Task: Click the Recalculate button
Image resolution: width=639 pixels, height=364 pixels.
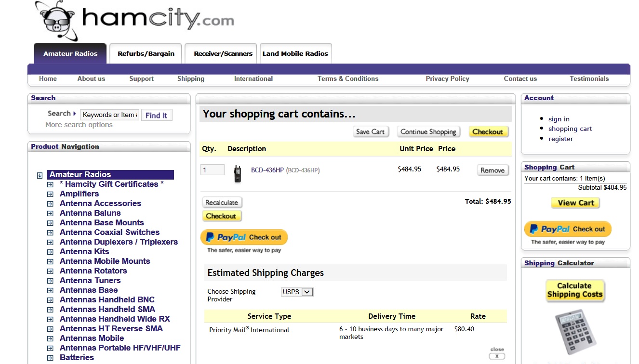Action: (x=222, y=203)
